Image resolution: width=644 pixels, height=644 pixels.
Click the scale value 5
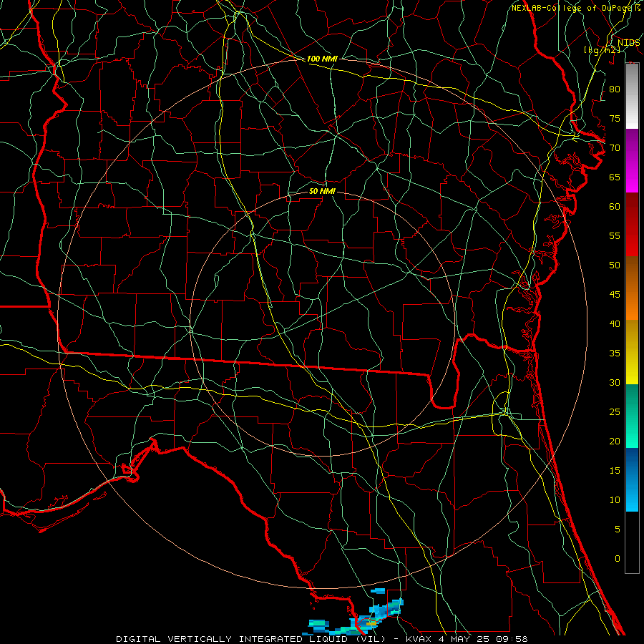click(x=618, y=530)
